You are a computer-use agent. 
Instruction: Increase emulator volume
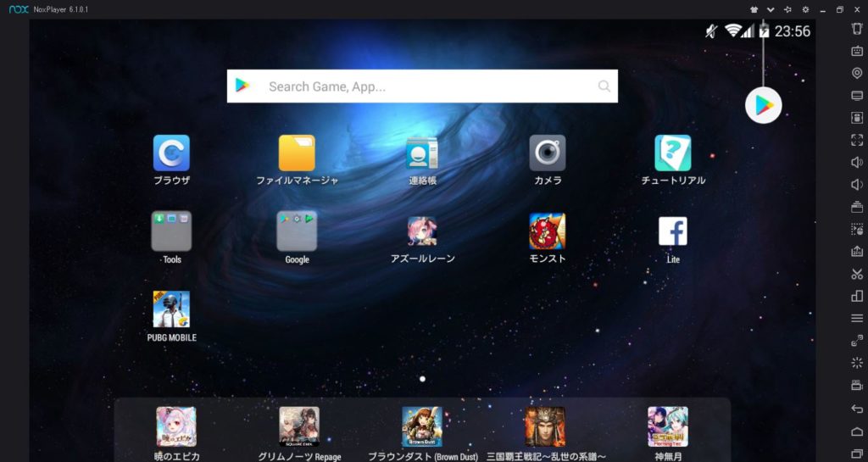coord(857,162)
